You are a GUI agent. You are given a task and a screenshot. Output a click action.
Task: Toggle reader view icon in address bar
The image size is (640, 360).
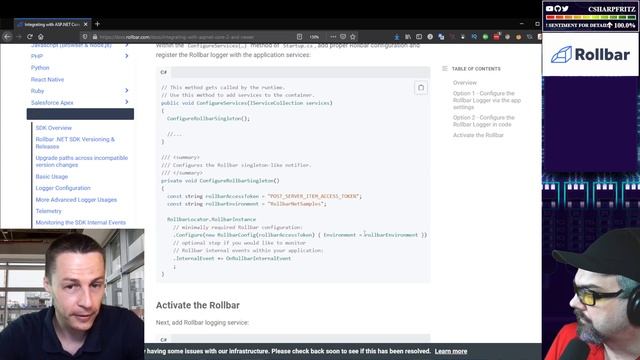point(299,37)
